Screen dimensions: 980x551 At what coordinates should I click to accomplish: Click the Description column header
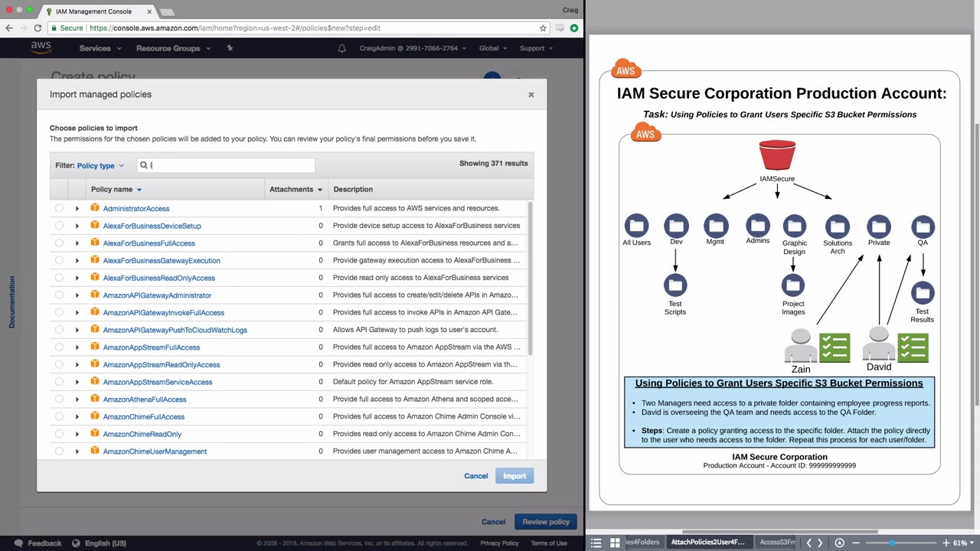353,189
